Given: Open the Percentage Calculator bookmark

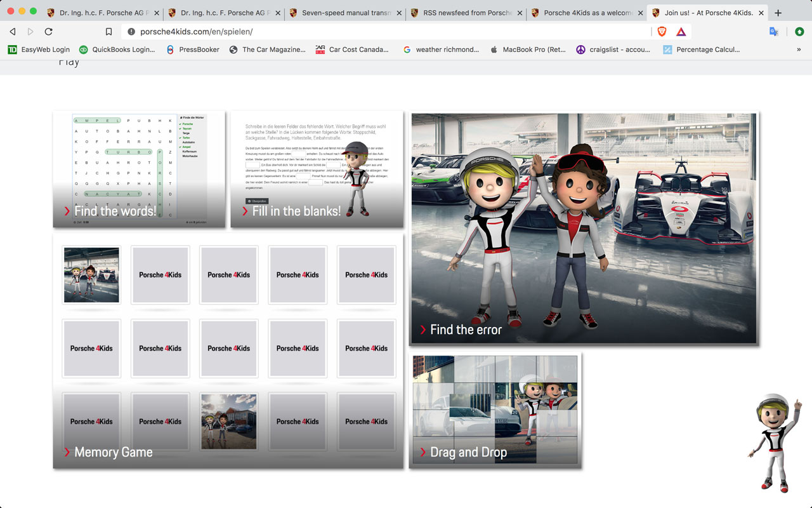Looking at the screenshot, I should click(x=702, y=50).
